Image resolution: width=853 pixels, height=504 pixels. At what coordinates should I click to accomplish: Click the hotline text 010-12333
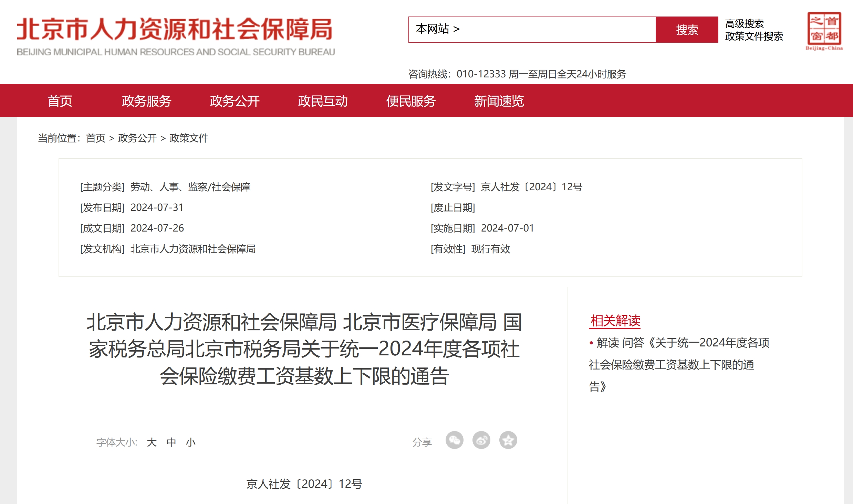(x=481, y=74)
